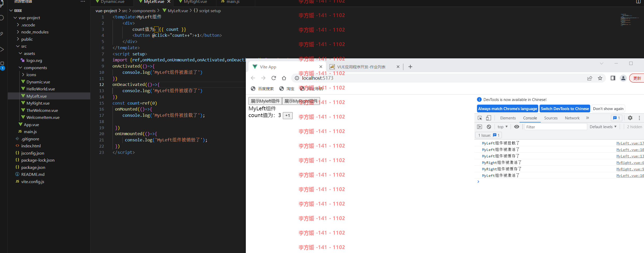The width and height of the screenshot is (644, 253).
Task: Open App.vue in the explorer
Action: 31,125
